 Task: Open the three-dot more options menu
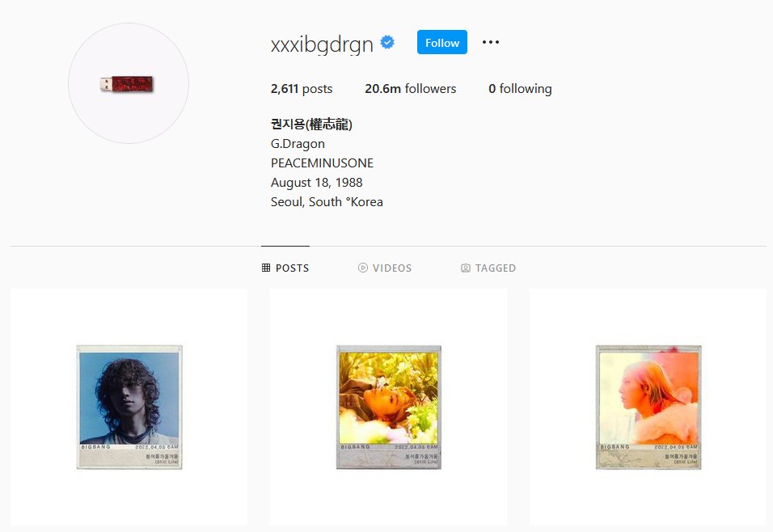coord(491,42)
